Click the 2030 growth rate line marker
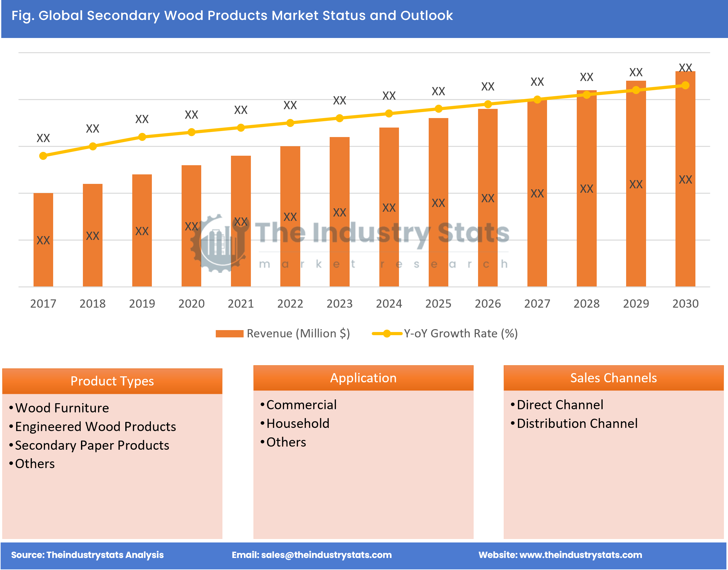Image resolution: width=728 pixels, height=570 pixels. (x=685, y=85)
